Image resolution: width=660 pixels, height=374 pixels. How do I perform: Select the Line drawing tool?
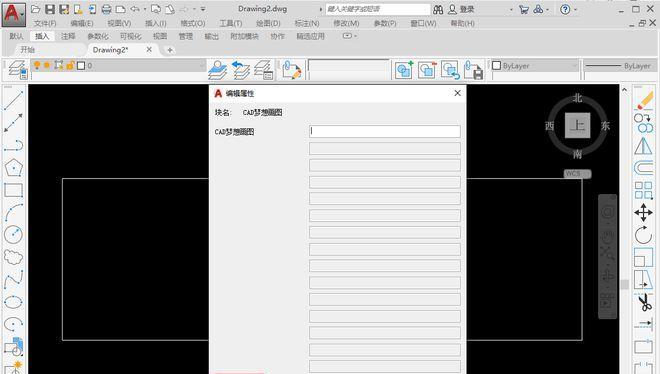click(x=13, y=100)
